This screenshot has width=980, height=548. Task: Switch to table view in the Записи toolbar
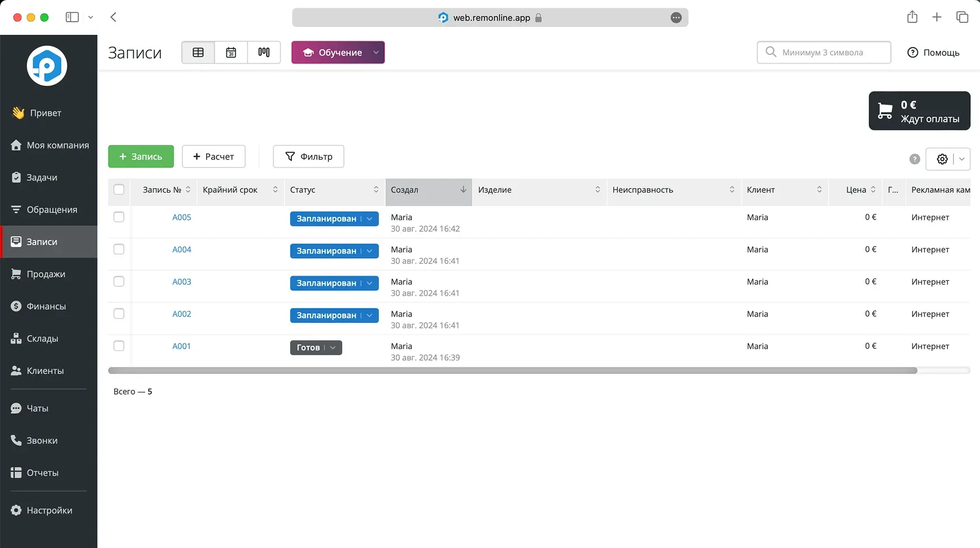(198, 52)
